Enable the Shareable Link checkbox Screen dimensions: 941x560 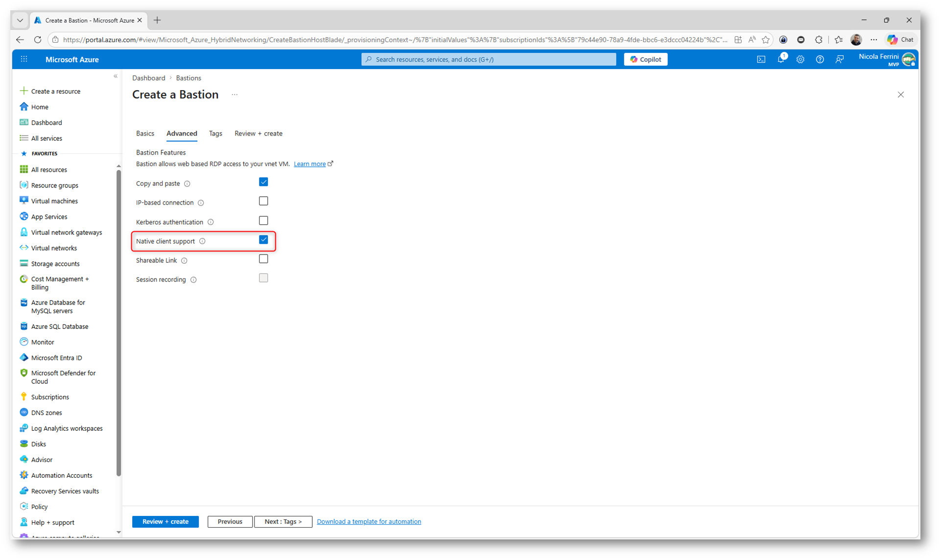click(x=263, y=259)
